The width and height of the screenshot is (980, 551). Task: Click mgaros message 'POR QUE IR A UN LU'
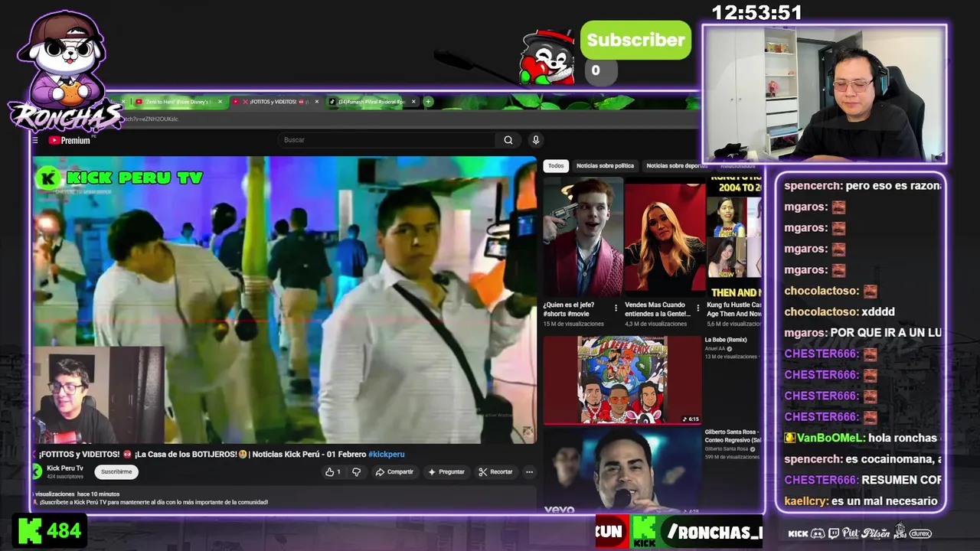(886, 333)
